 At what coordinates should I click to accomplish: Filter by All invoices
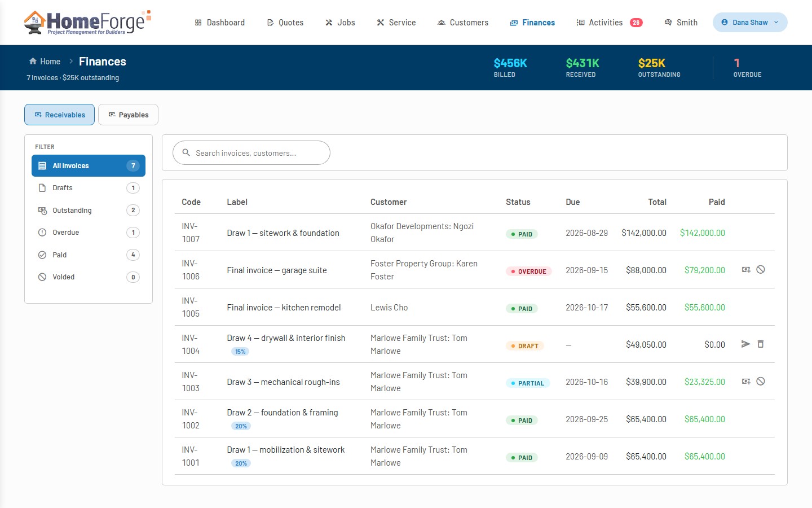(89, 166)
